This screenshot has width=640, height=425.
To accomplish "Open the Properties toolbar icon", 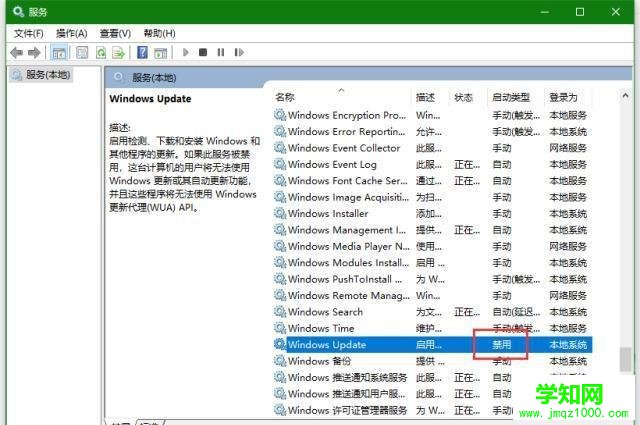I will click(82, 53).
